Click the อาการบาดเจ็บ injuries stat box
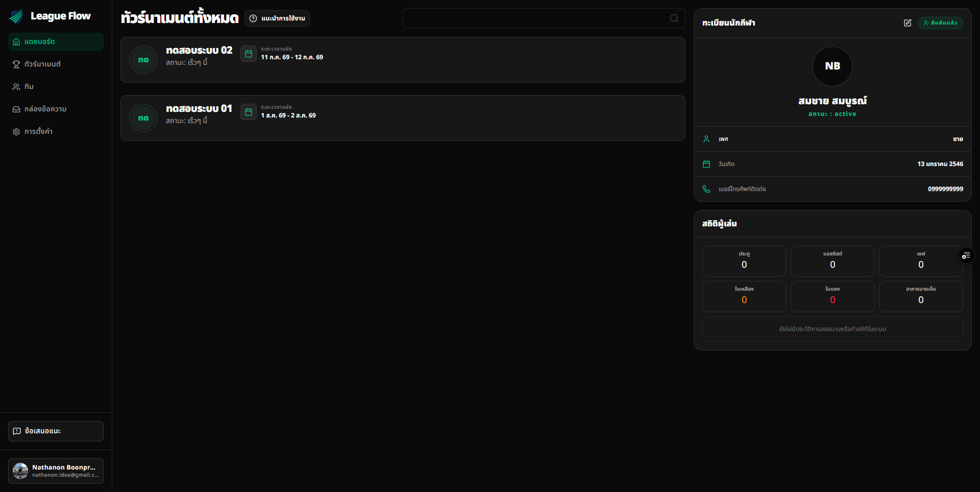The height and width of the screenshot is (492, 980). 921,296
